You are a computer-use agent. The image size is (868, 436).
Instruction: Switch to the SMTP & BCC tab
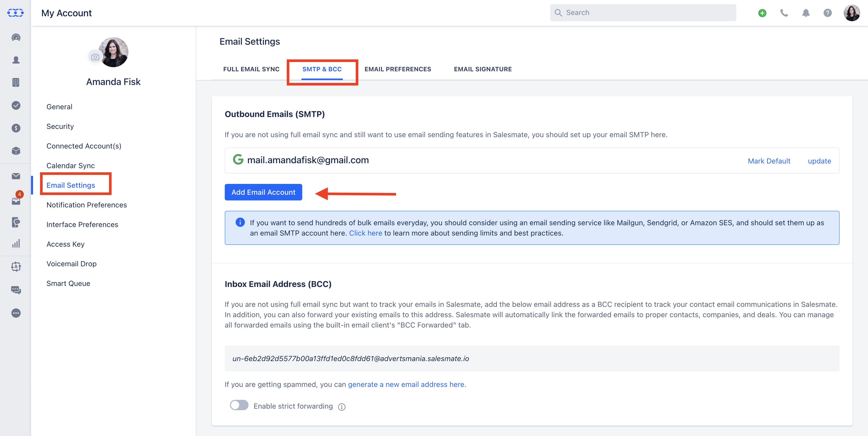tap(322, 69)
